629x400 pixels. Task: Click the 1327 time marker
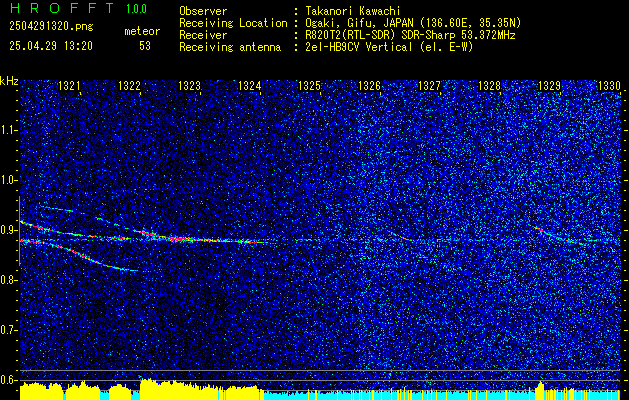click(430, 85)
